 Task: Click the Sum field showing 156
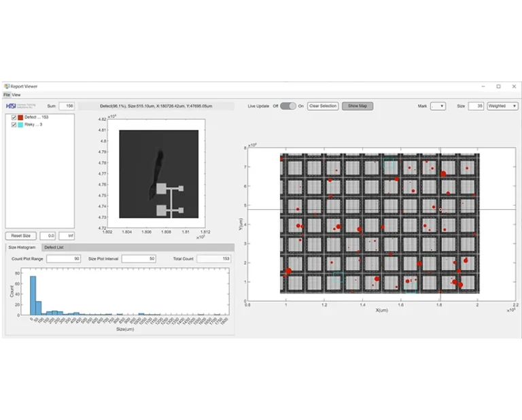click(x=67, y=106)
